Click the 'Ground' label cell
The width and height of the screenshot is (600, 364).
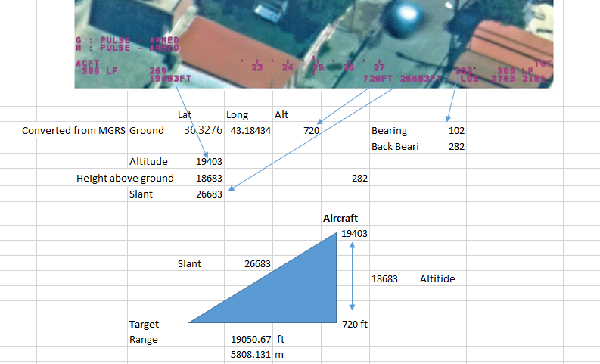(x=147, y=130)
